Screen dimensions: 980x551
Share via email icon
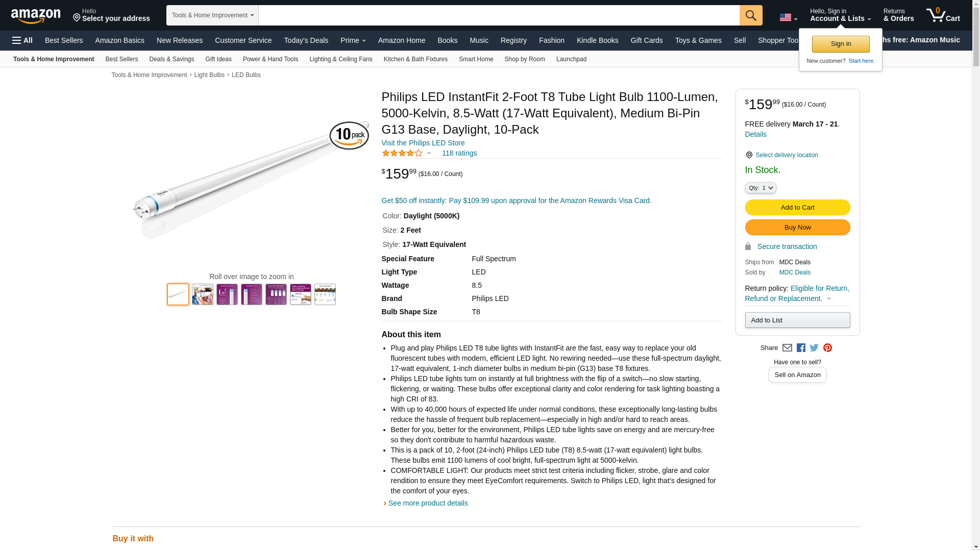[787, 348]
